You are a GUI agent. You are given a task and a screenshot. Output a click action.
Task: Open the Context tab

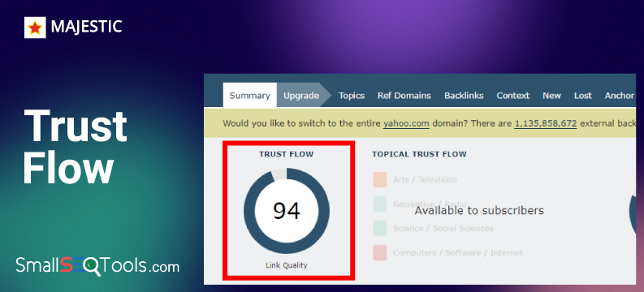[x=513, y=96]
